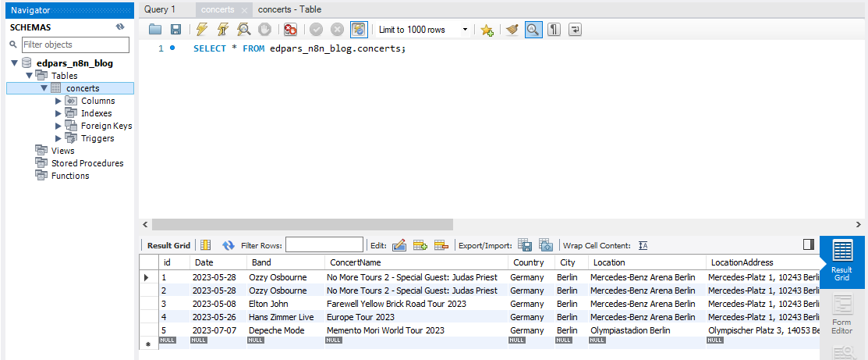Switch to the Query 1 tab
Viewport: 868px width, 360px height.
pos(160,9)
